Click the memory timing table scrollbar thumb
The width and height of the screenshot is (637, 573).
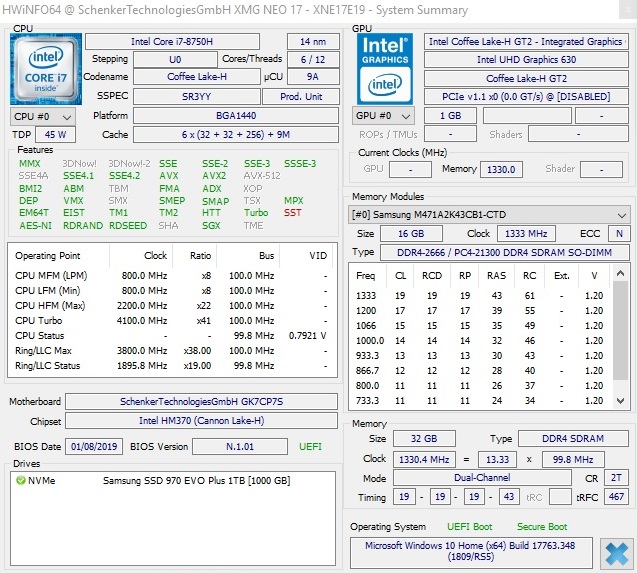pyautogui.click(x=620, y=330)
